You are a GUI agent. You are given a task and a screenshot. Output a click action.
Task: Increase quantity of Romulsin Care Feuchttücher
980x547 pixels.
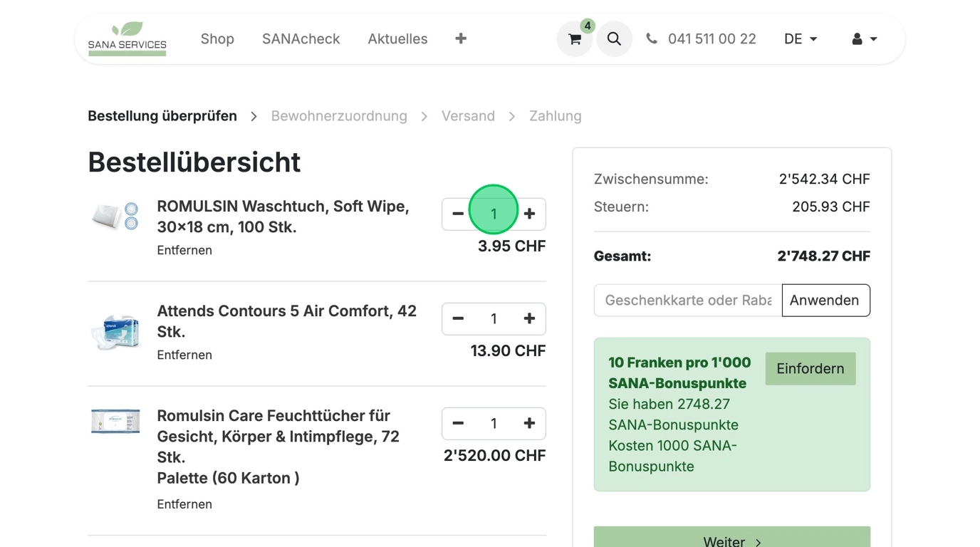coord(529,423)
